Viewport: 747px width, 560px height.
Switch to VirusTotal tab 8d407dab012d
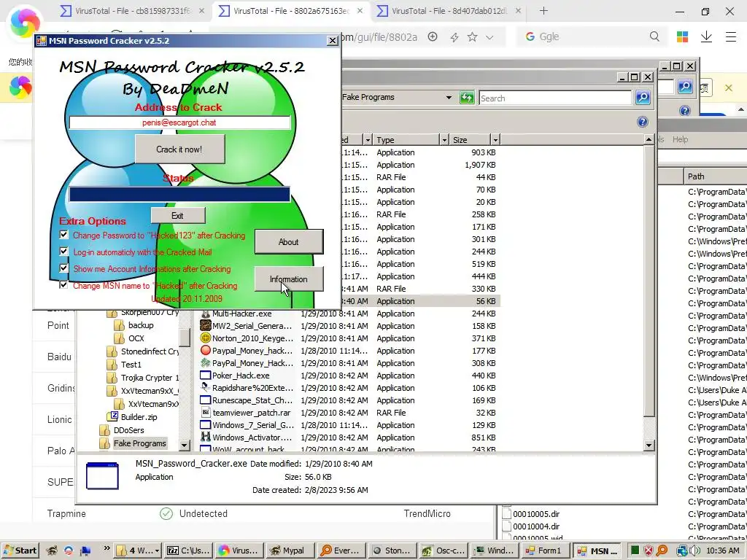click(x=449, y=11)
